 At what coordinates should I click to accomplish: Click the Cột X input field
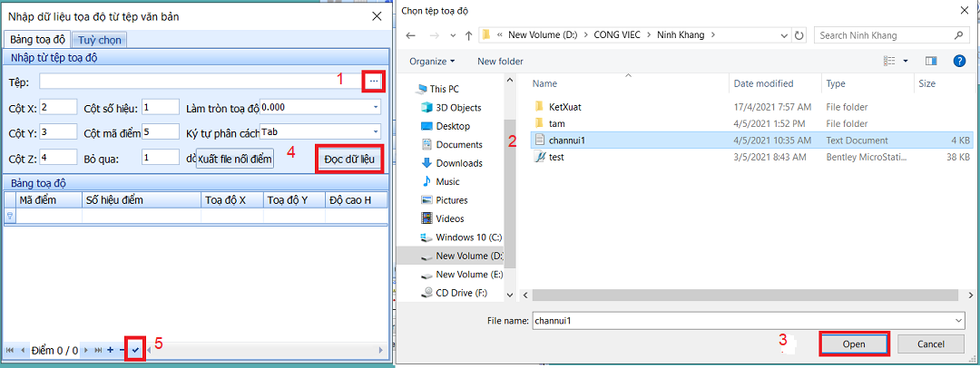[58, 107]
